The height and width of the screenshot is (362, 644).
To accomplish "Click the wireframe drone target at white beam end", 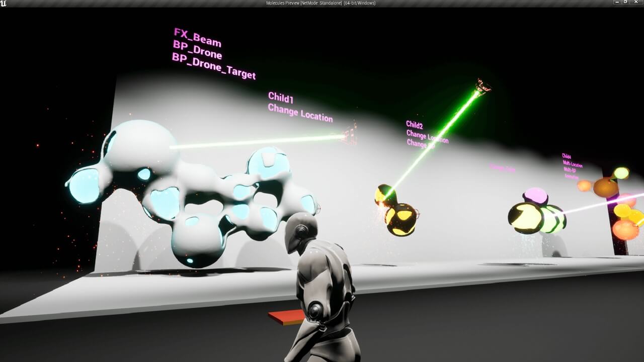I will click(x=350, y=134).
